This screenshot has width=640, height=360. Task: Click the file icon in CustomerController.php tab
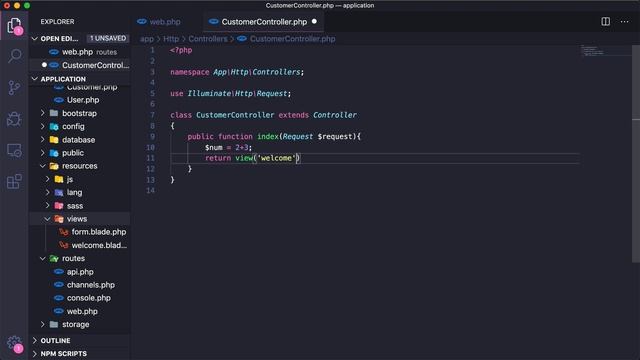tap(213, 22)
